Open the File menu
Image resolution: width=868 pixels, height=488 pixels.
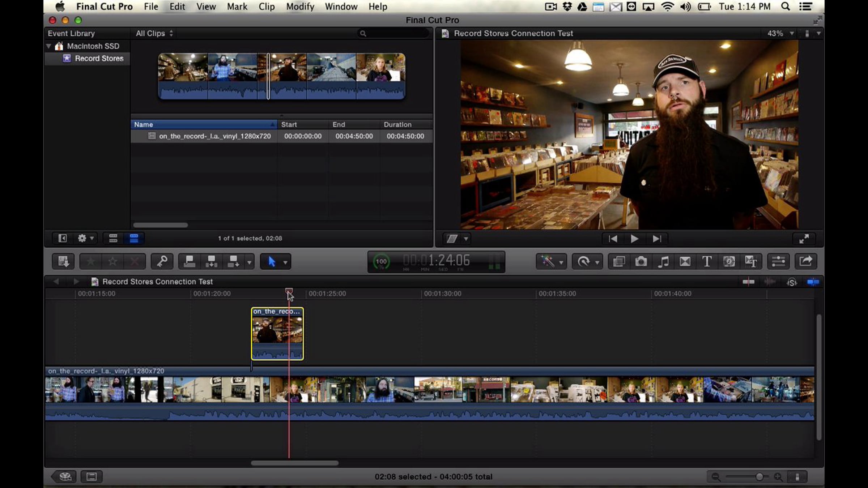pyautogui.click(x=151, y=7)
